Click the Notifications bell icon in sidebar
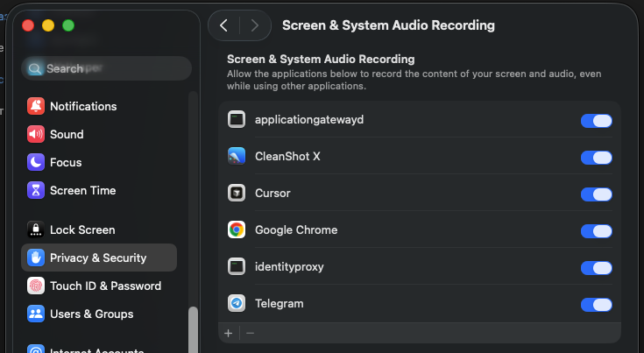644x353 pixels. 36,106
